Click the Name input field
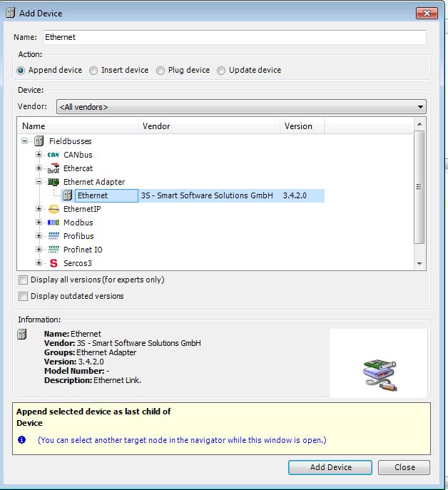The height and width of the screenshot is (490, 448). (235, 37)
